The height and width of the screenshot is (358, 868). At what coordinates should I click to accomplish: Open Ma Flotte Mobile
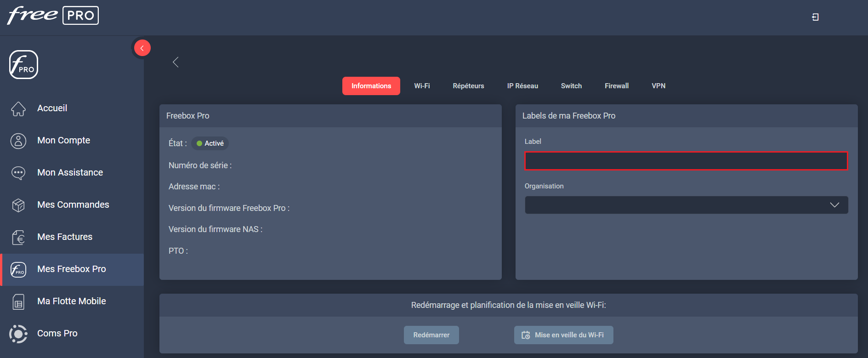tap(72, 301)
